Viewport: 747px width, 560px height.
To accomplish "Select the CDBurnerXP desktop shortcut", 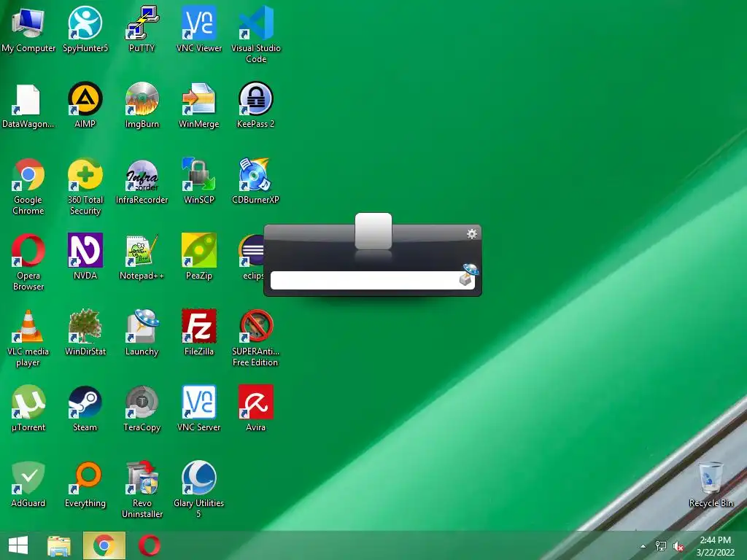I will pyautogui.click(x=256, y=182).
